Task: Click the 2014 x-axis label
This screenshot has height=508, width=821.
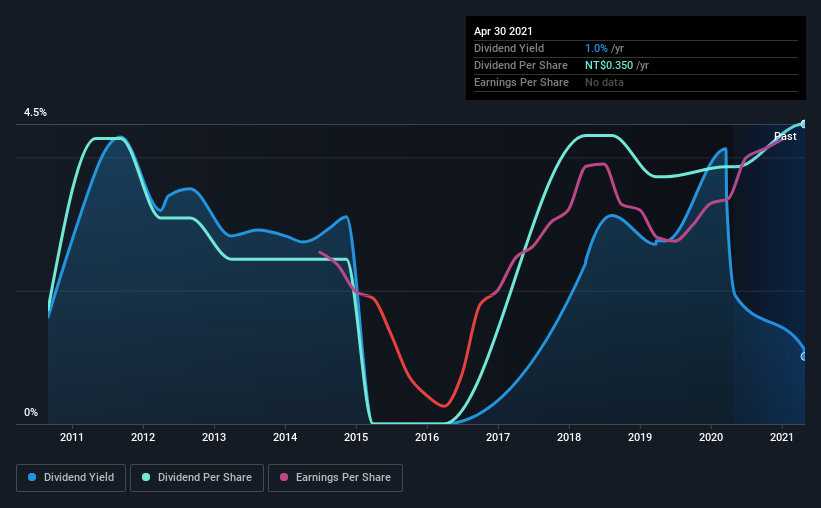Action: click(285, 437)
